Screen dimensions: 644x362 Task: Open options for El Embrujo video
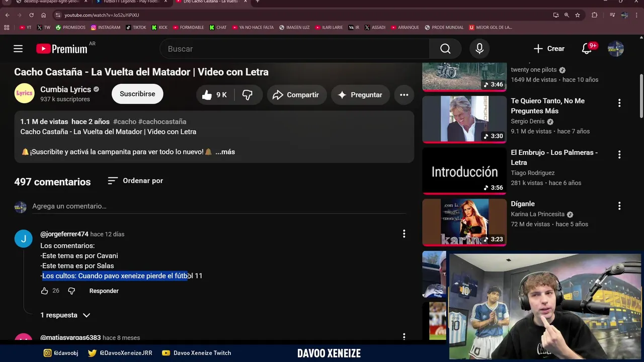click(619, 154)
